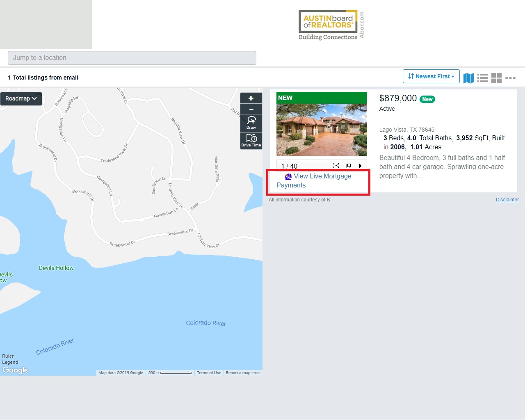The width and height of the screenshot is (525, 420).
Task: Open the Newest First sort dropdown
Action: click(431, 77)
